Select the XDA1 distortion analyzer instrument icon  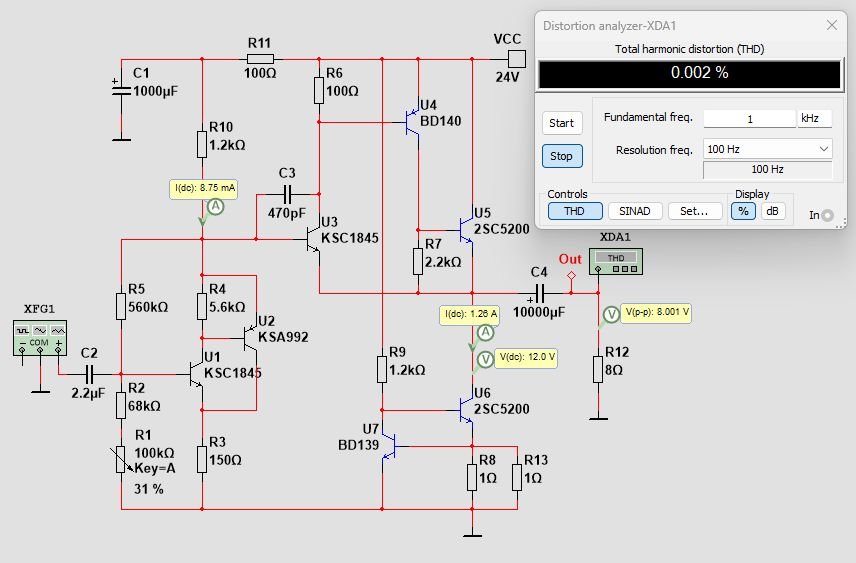coord(615,262)
